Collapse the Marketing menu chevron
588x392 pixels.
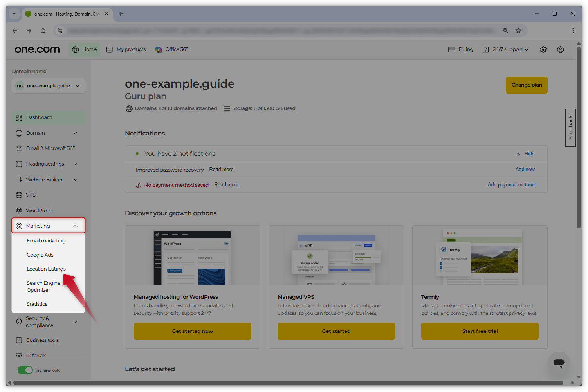pyautogui.click(x=76, y=226)
